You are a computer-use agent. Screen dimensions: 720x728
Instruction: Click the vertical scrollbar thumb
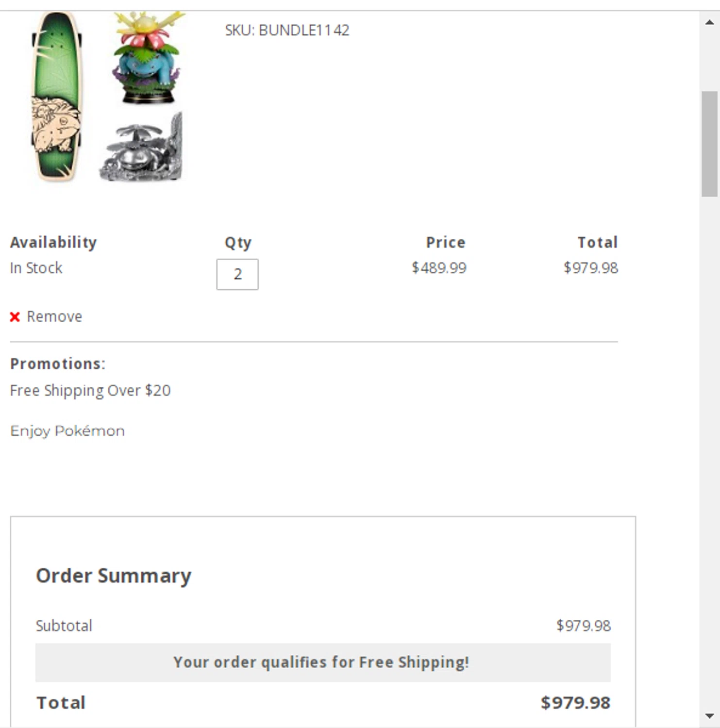(x=709, y=144)
